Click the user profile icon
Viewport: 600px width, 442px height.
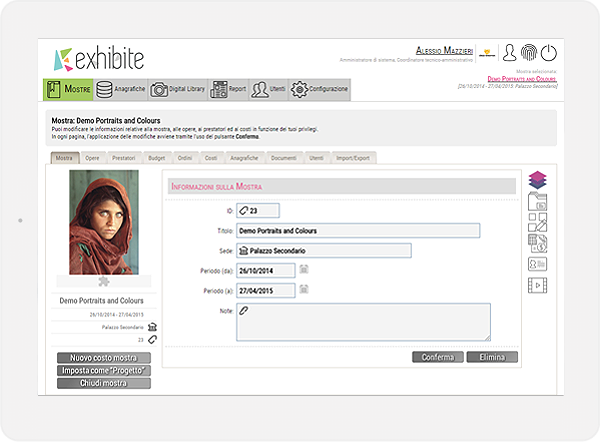click(x=509, y=53)
